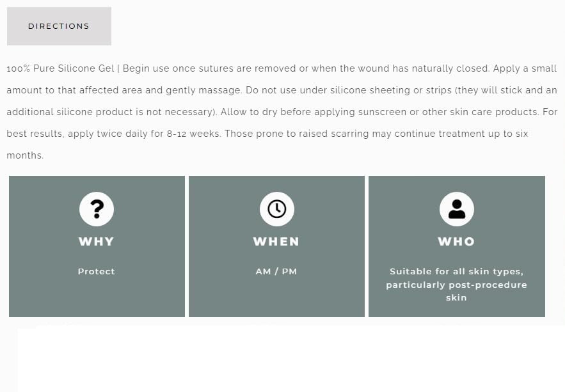Select the WHO heading
565x392 pixels.
click(456, 242)
